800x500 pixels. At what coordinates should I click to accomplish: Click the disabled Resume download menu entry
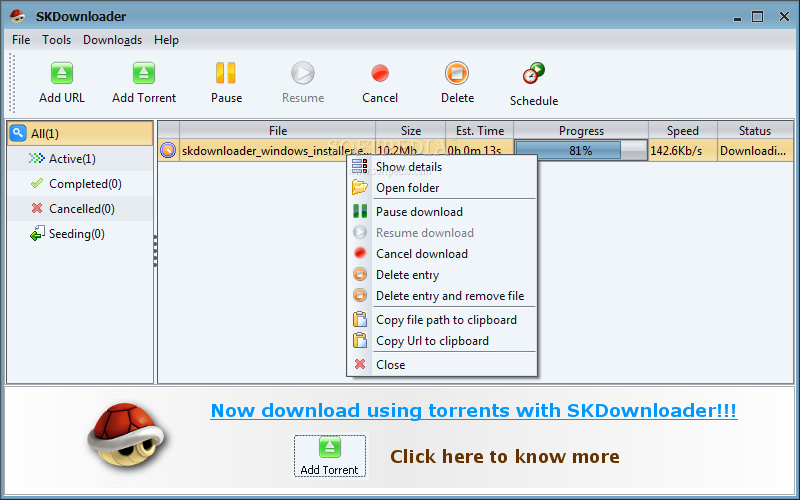(x=442, y=233)
